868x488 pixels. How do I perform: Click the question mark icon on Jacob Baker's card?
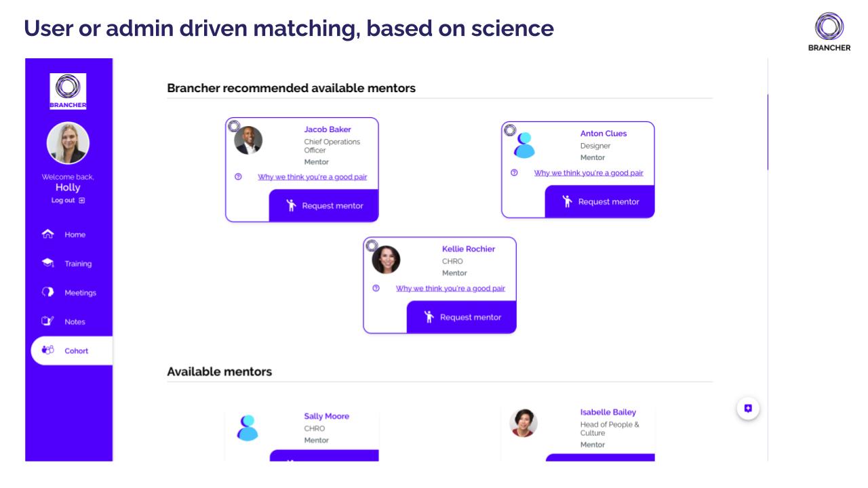click(x=237, y=177)
